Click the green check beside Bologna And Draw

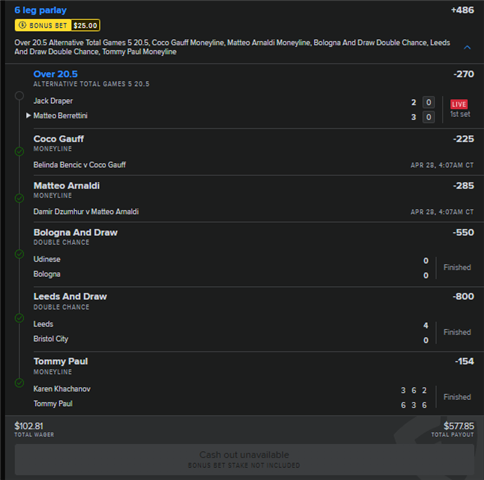[19, 254]
